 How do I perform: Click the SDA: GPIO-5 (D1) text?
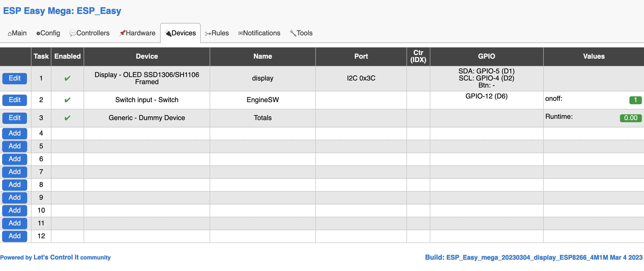pos(487,71)
